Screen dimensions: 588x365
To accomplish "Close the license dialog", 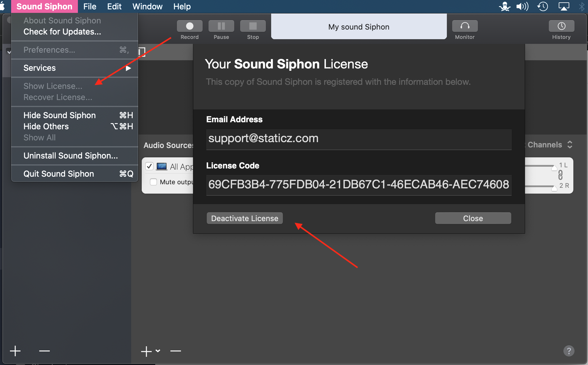I will pyautogui.click(x=473, y=218).
